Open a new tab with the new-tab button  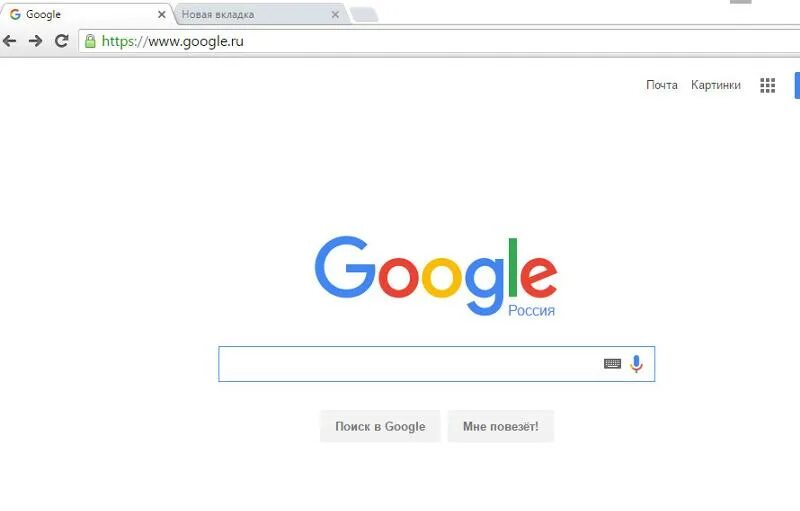tap(364, 15)
